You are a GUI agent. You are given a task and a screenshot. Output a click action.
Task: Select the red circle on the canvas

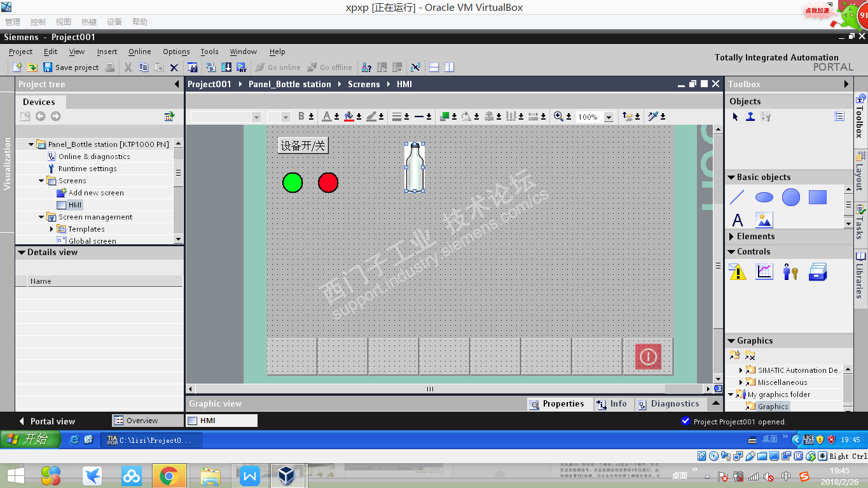coord(328,183)
